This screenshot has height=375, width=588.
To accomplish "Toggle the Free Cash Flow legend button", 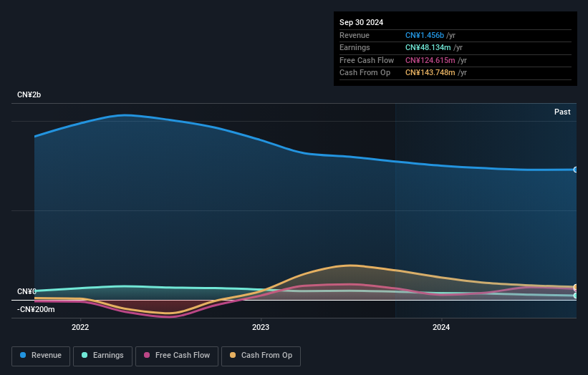I will [x=177, y=356].
